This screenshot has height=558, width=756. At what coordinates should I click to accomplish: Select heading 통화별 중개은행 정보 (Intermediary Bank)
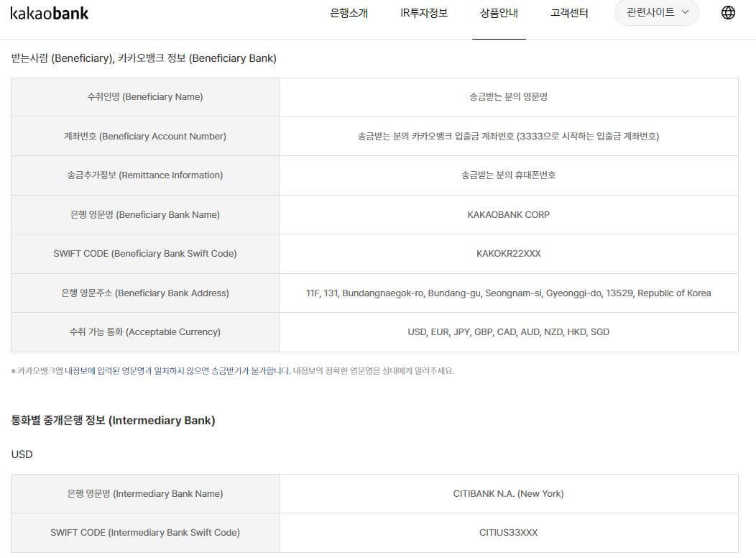coord(114,421)
